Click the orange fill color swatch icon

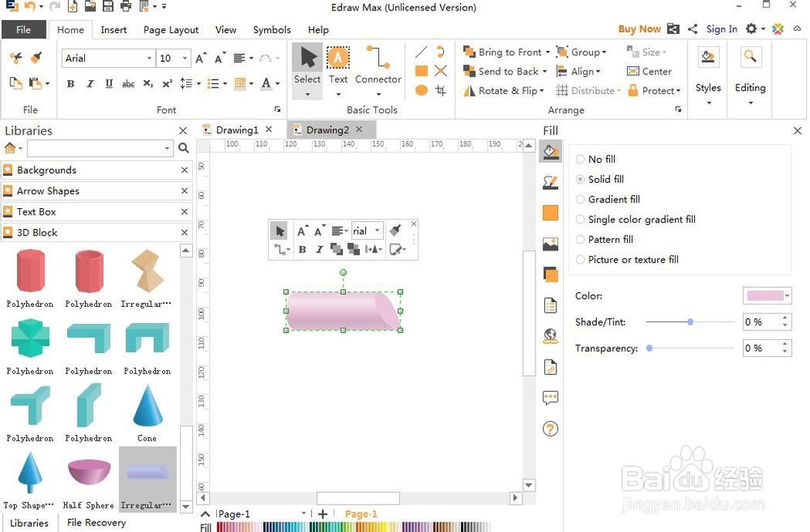click(x=550, y=213)
